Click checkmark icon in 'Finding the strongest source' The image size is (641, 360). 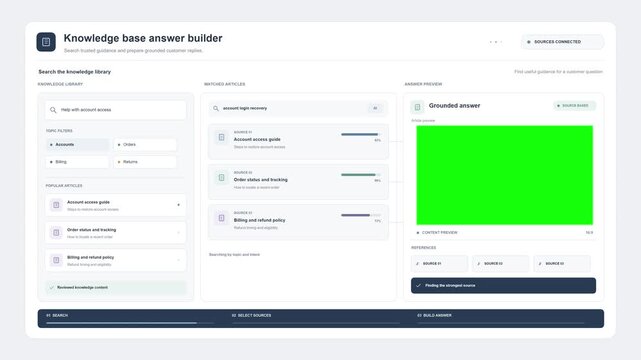[418, 286]
